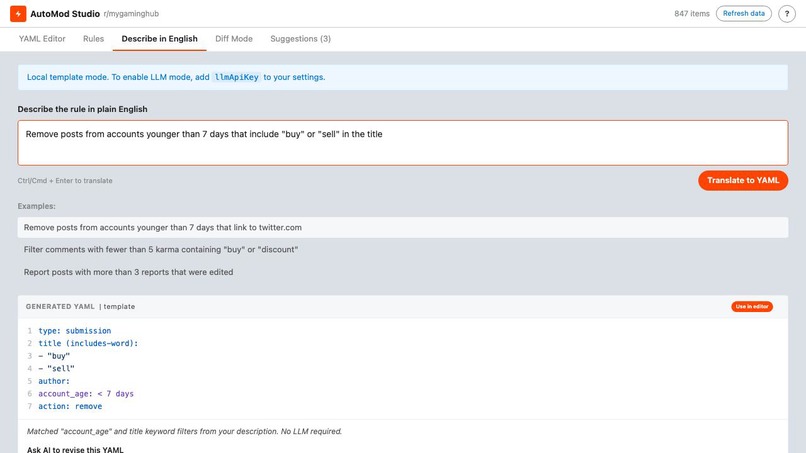
Task: Click the AutoMod Studio lightning logo icon
Action: (x=18, y=14)
